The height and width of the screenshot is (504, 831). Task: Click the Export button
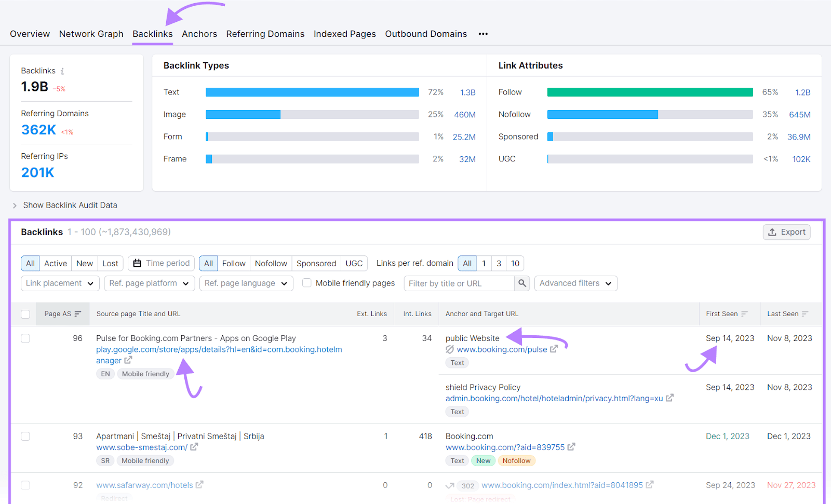(787, 232)
